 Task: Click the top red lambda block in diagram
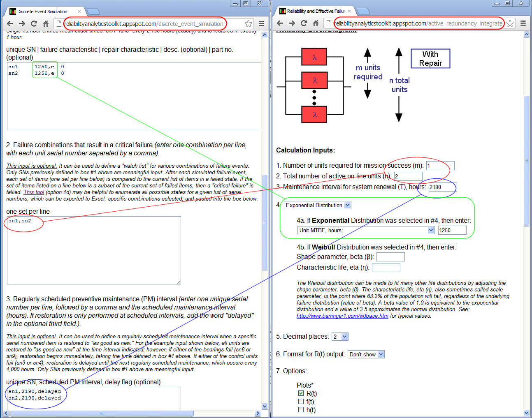[x=314, y=57]
